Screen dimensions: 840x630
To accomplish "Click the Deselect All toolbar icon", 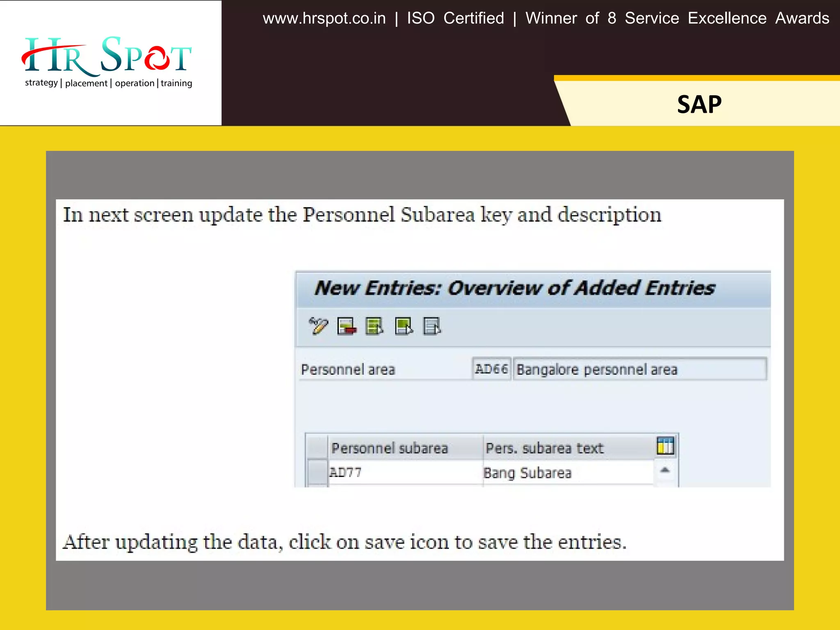I will point(432,326).
